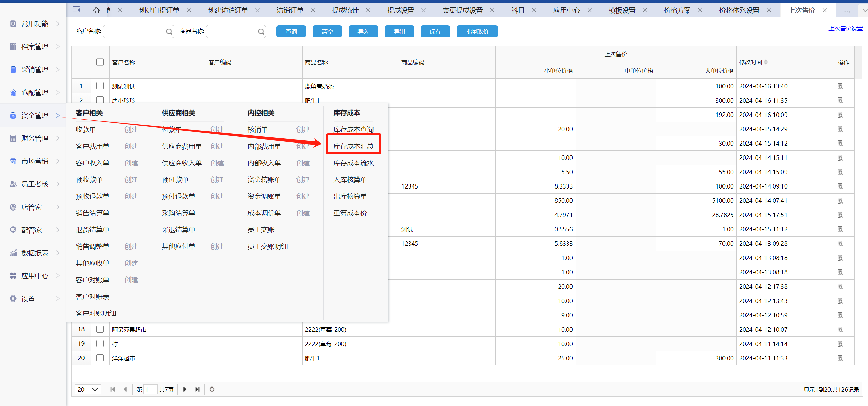Open the page size 20 dropdown
The image size is (868, 406).
coord(88,389)
